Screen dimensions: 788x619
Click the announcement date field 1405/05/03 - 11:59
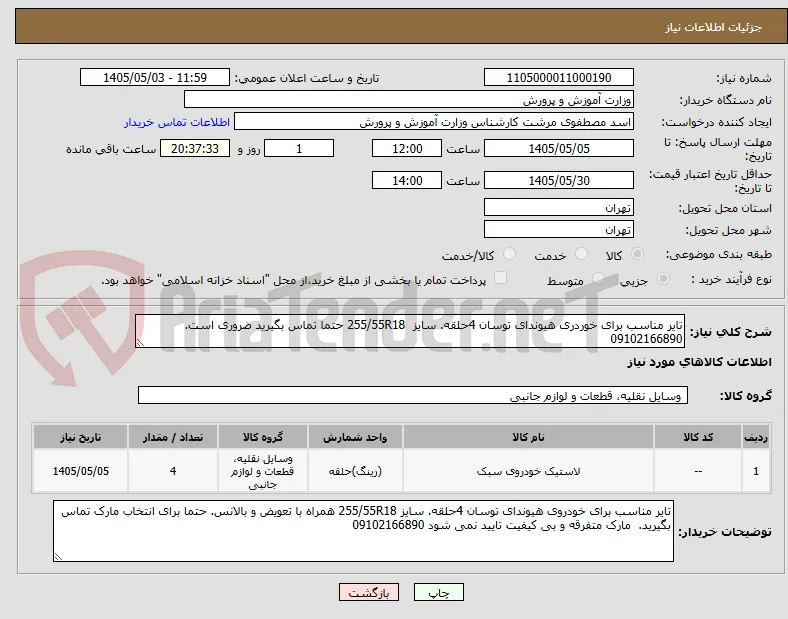(155, 77)
